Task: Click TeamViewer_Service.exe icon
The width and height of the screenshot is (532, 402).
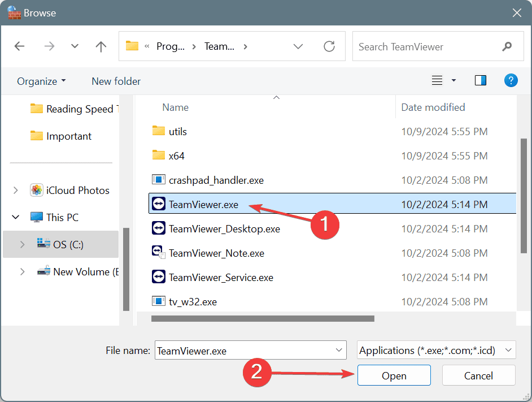Action: click(x=159, y=276)
